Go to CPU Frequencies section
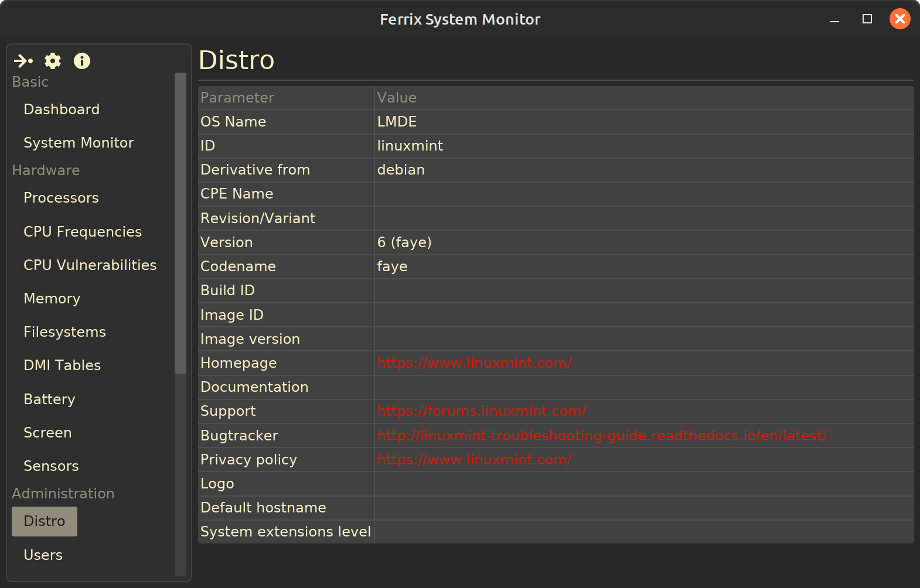The image size is (920, 588). (x=83, y=232)
